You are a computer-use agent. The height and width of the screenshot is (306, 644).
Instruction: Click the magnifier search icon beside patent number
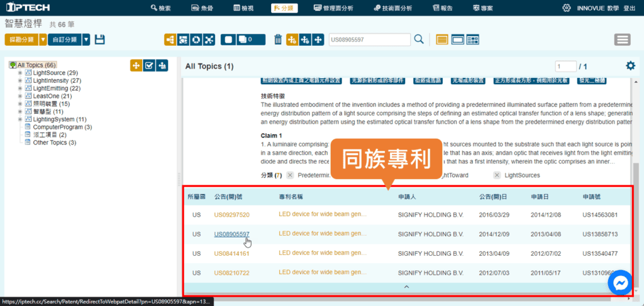pyautogui.click(x=419, y=40)
